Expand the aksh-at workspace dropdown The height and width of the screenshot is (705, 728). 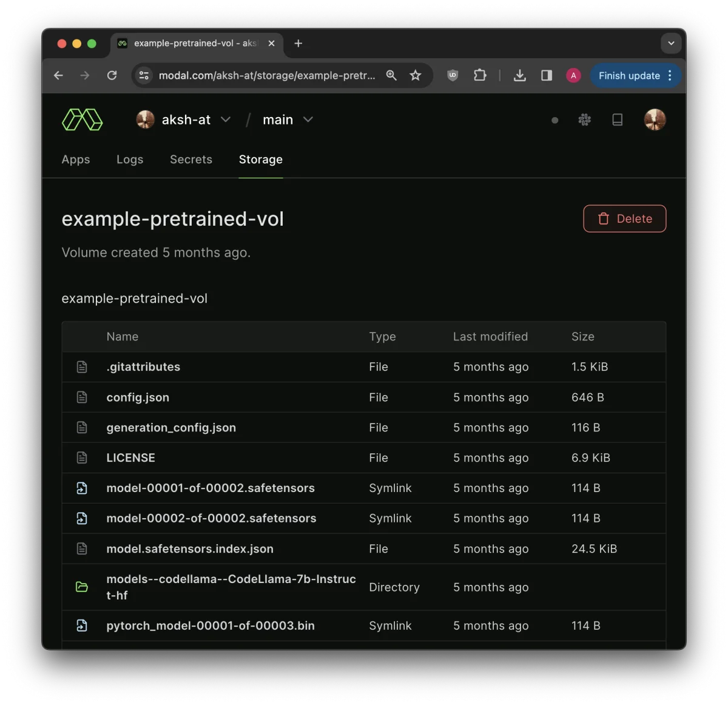[x=226, y=120]
